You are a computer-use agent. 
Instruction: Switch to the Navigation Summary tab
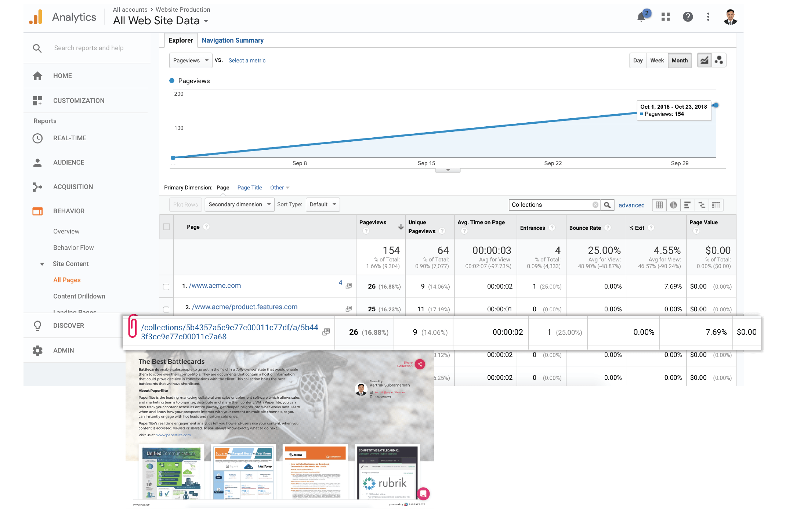[232, 40]
